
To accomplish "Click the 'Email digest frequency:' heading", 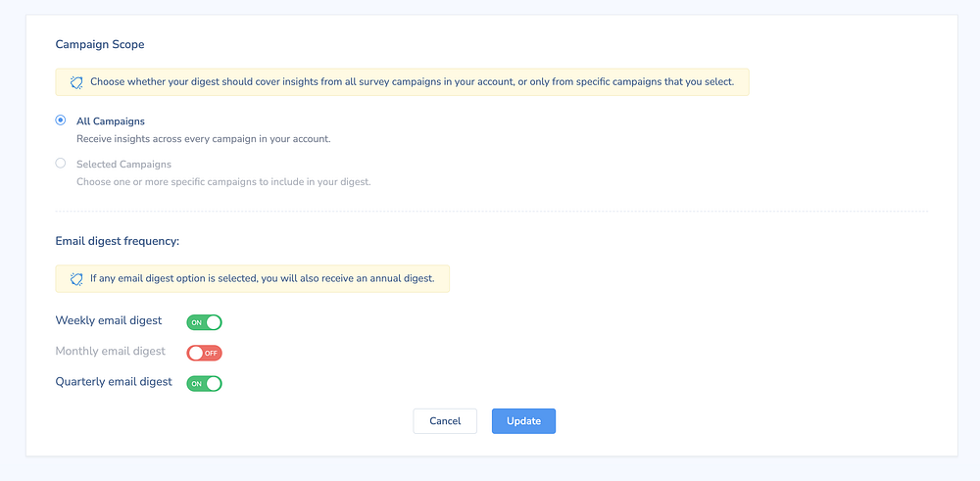I will [x=118, y=240].
